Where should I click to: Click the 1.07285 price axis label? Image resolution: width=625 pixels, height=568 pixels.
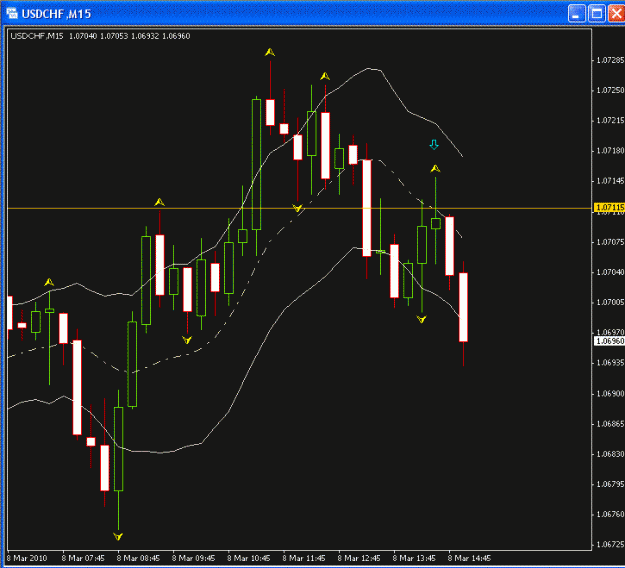[x=610, y=60]
